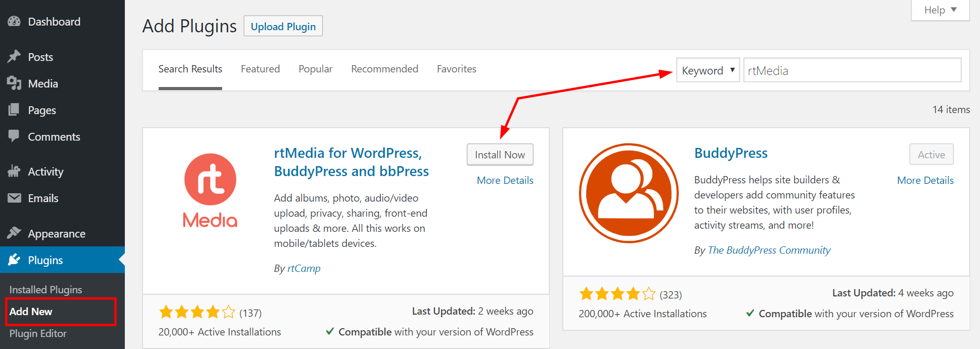Click the Add Plugins page heading

pyautogui.click(x=189, y=26)
